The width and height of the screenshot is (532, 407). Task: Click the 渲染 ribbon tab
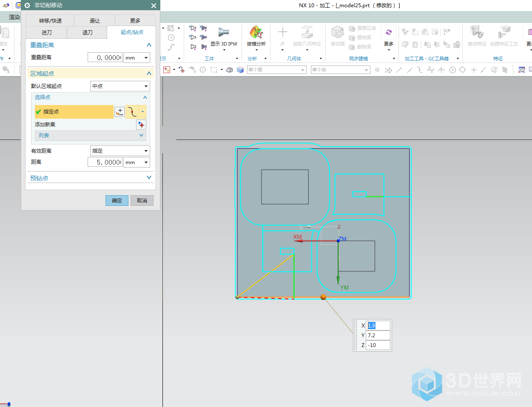pyautogui.click(x=14, y=17)
